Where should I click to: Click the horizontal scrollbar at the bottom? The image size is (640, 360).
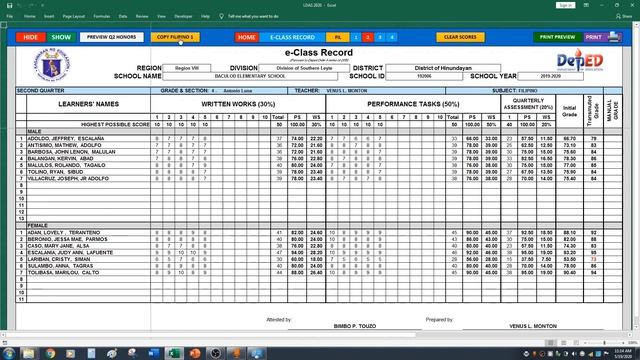[x=211, y=335]
